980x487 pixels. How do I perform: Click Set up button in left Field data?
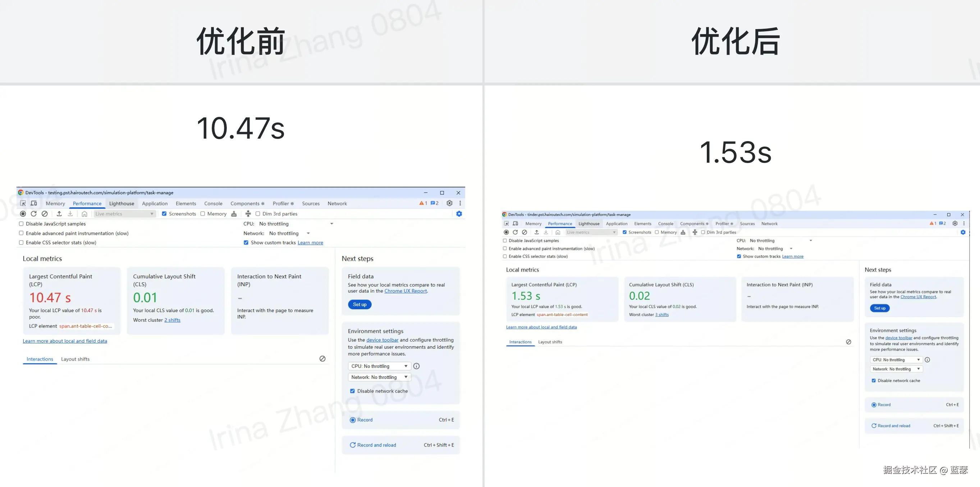[x=360, y=305]
